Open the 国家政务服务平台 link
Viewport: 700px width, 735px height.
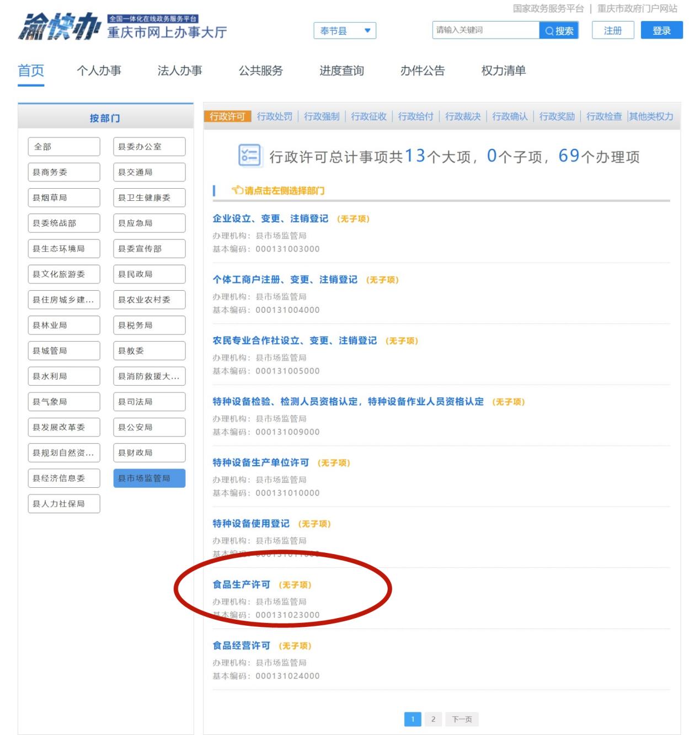548,8
